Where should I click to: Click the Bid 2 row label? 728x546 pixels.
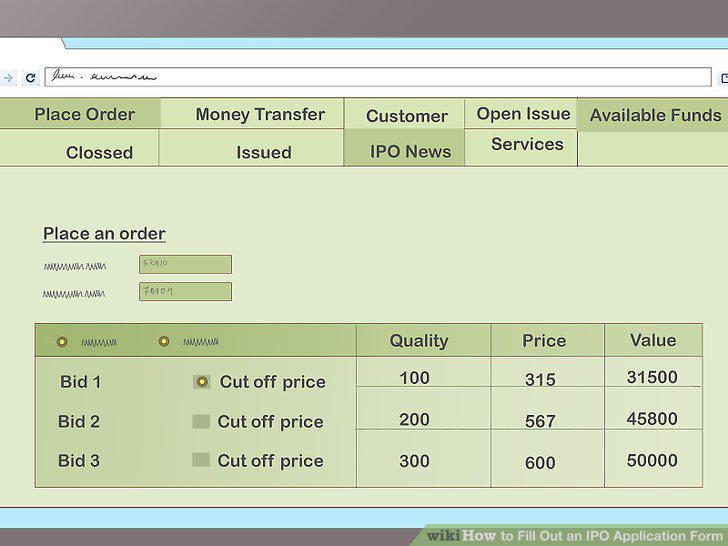pyautogui.click(x=78, y=422)
